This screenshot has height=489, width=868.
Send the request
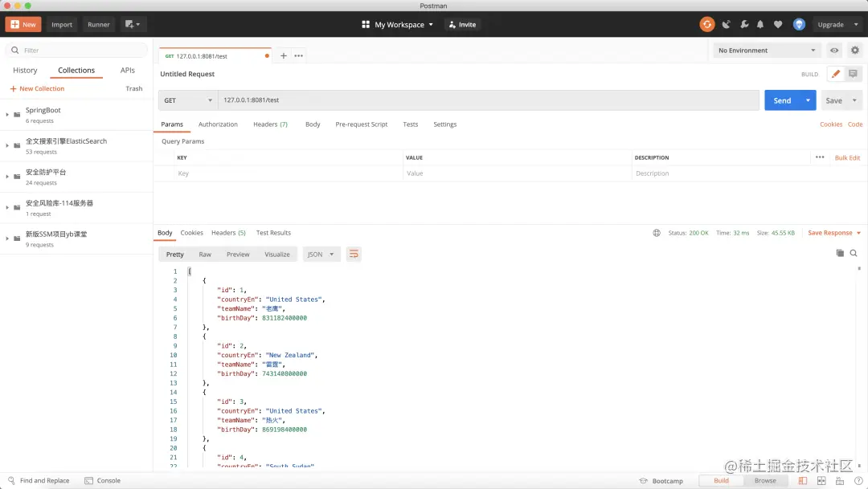782,100
